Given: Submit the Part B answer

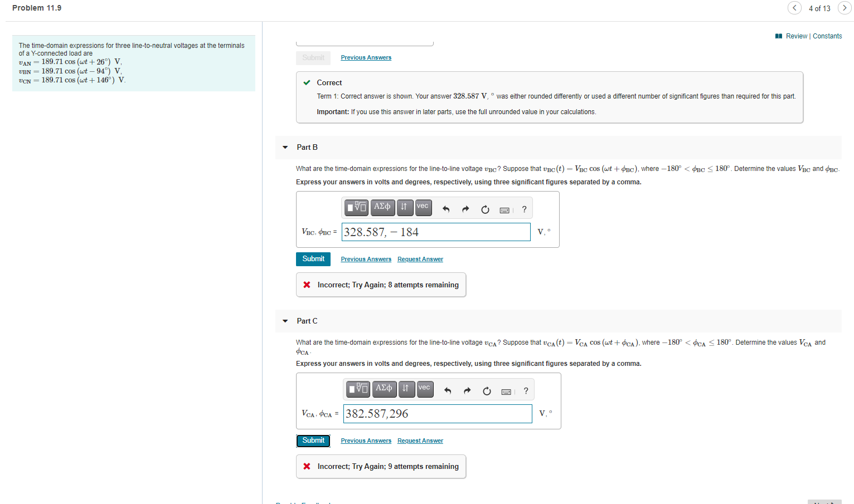Looking at the screenshot, I should point(313,259).
